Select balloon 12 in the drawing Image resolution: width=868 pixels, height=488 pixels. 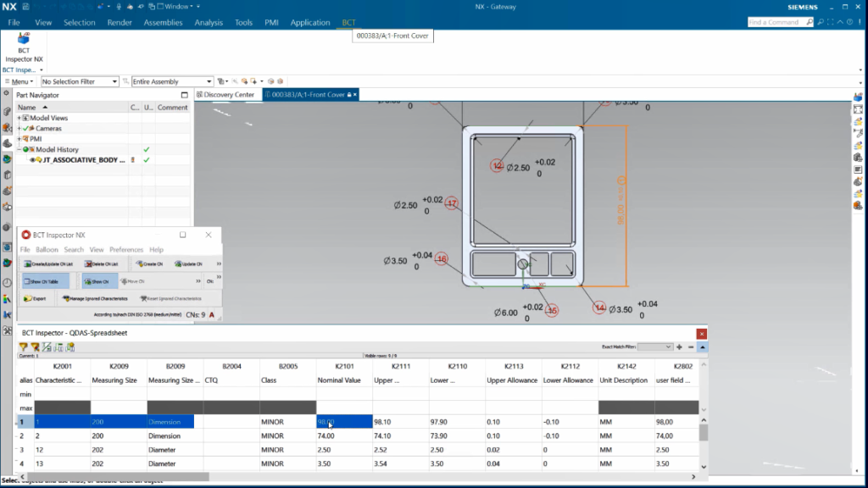497,165
